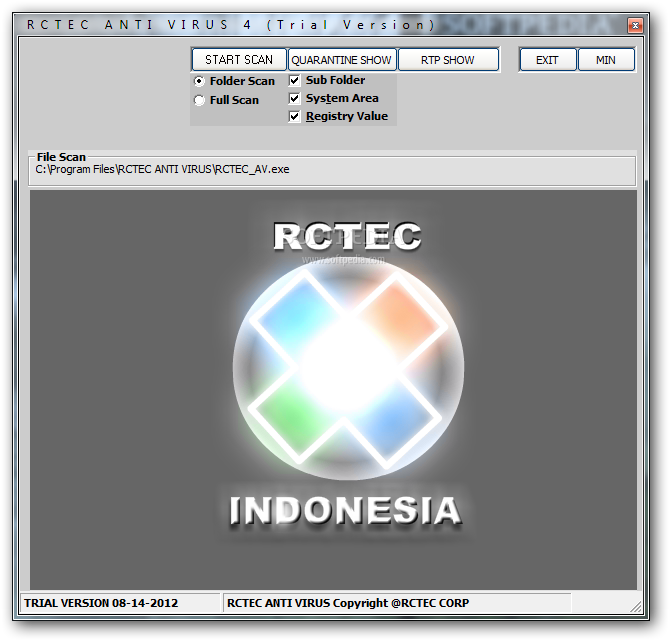Image resolution: width=670 pixels, height=641 pixels.
Task: Click the scanned file path RCTEC_AV.exe
Action: click(x=162, y=170)
